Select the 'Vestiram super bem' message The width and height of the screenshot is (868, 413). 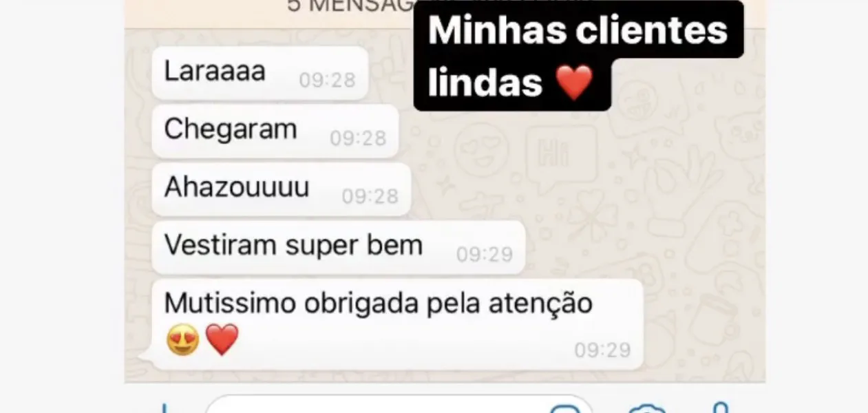[x=338, y=247]
